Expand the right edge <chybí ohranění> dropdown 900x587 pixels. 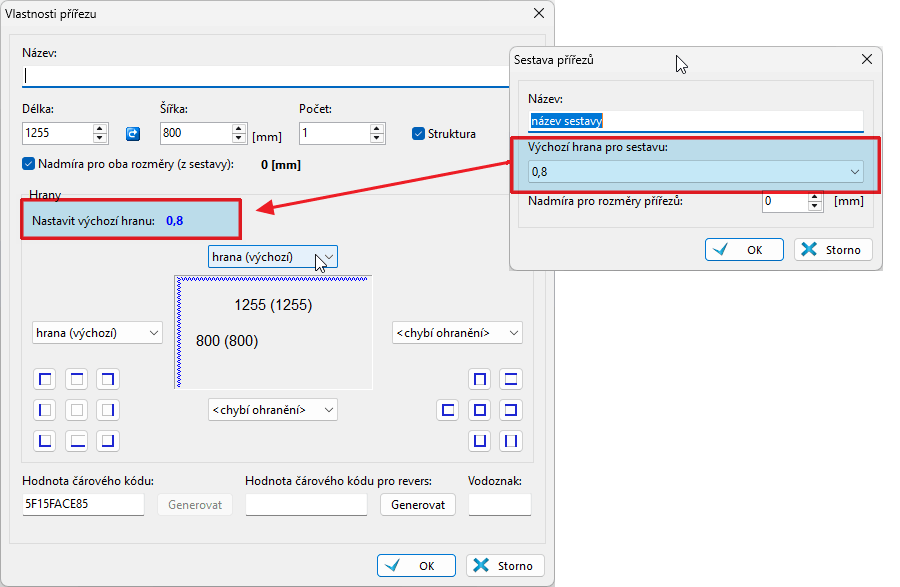pyautogui.click(x=457, y=333)
